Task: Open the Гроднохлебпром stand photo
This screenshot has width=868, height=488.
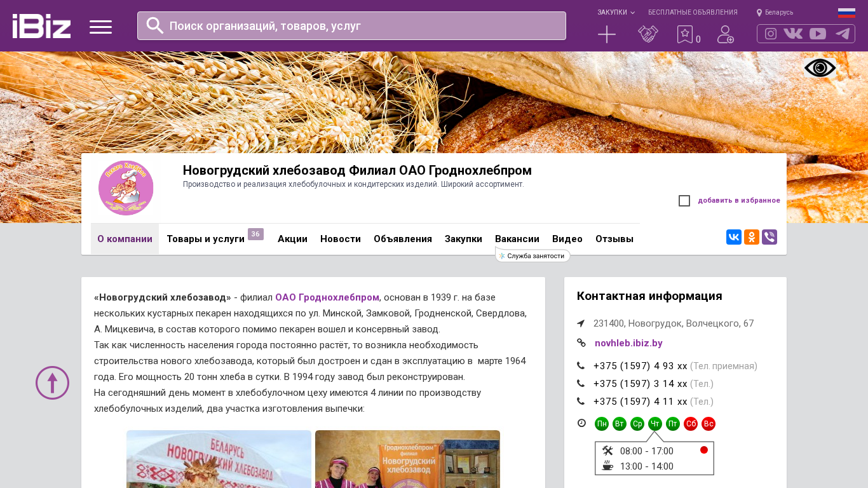Action: click(x=407, y=459)
